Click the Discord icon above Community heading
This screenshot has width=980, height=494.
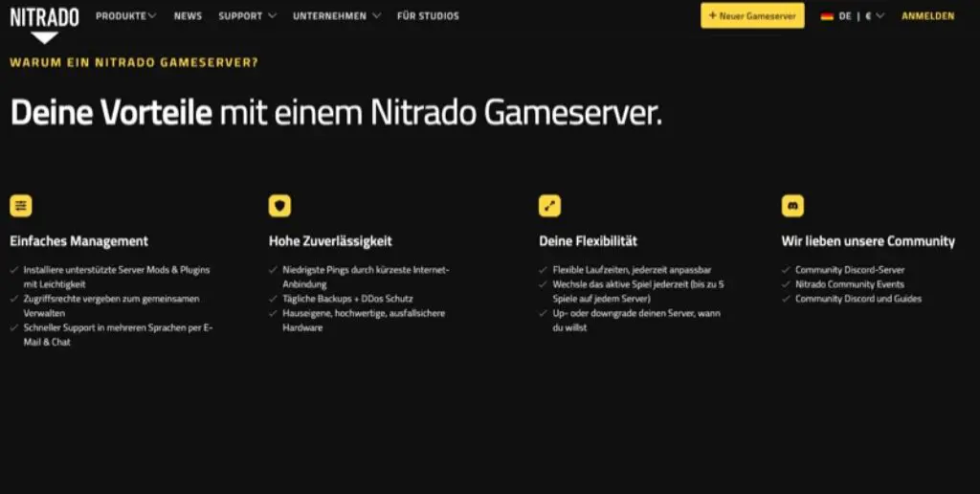click(x=792, y=206)
